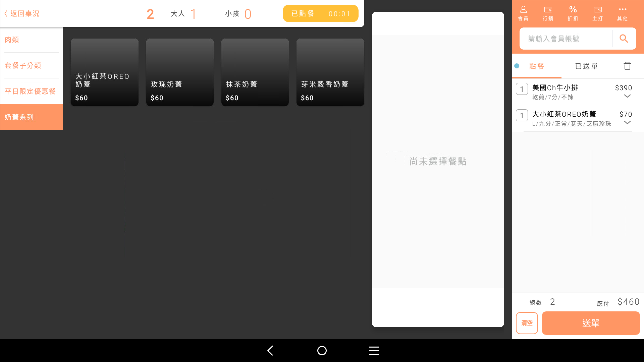Click quantity box of 美國Ch牛小排
The image size is (644, 362).
click(x=522, y=89)
